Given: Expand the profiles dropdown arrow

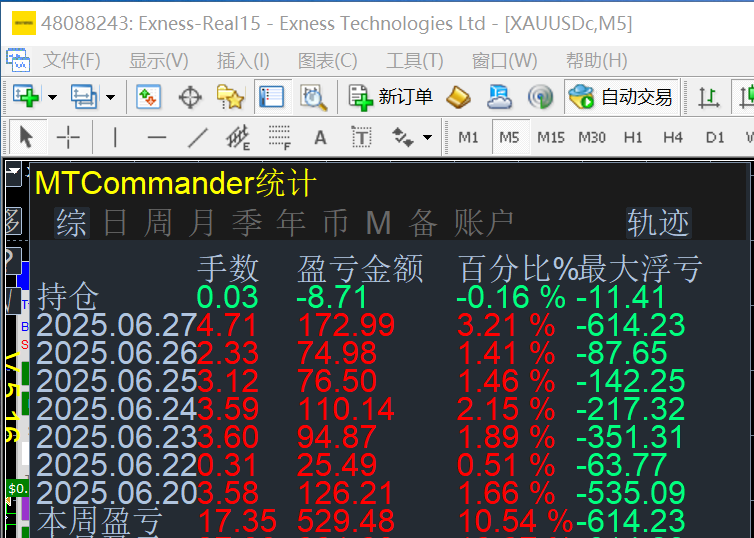Looking at the screenshot, I should click(110, 98).
